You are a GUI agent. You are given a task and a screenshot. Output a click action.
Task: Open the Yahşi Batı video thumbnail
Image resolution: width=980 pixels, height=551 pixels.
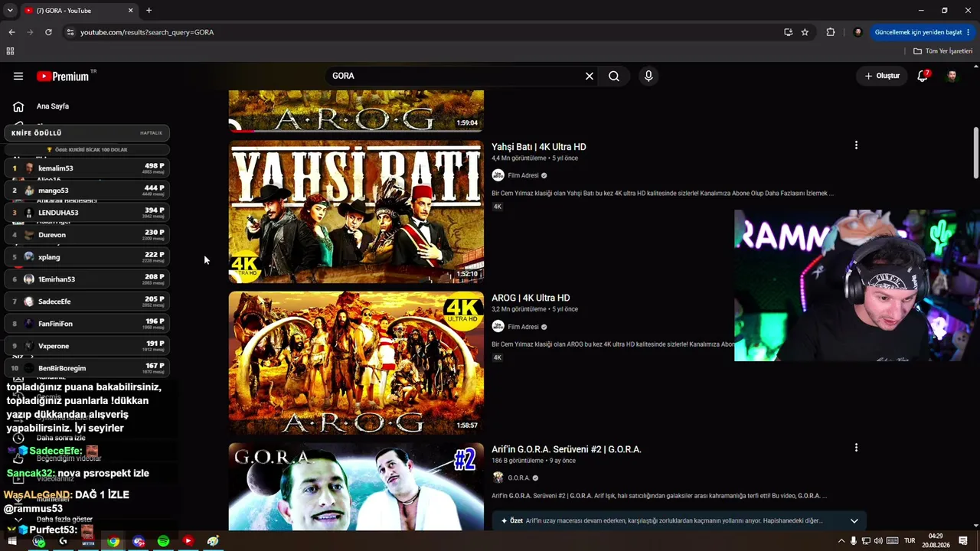tap(356, 211)
